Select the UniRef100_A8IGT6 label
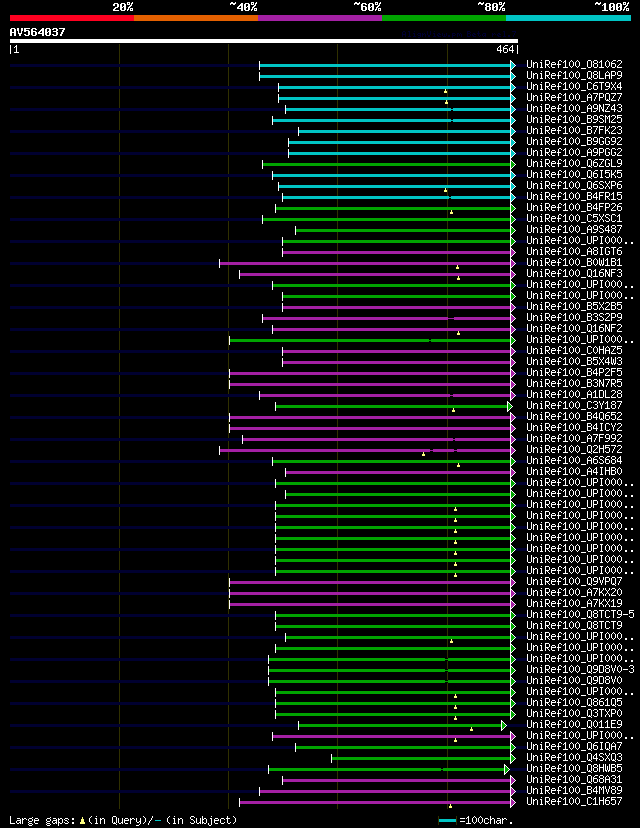Viewport: 640px width, 828px height. point(574,251)
